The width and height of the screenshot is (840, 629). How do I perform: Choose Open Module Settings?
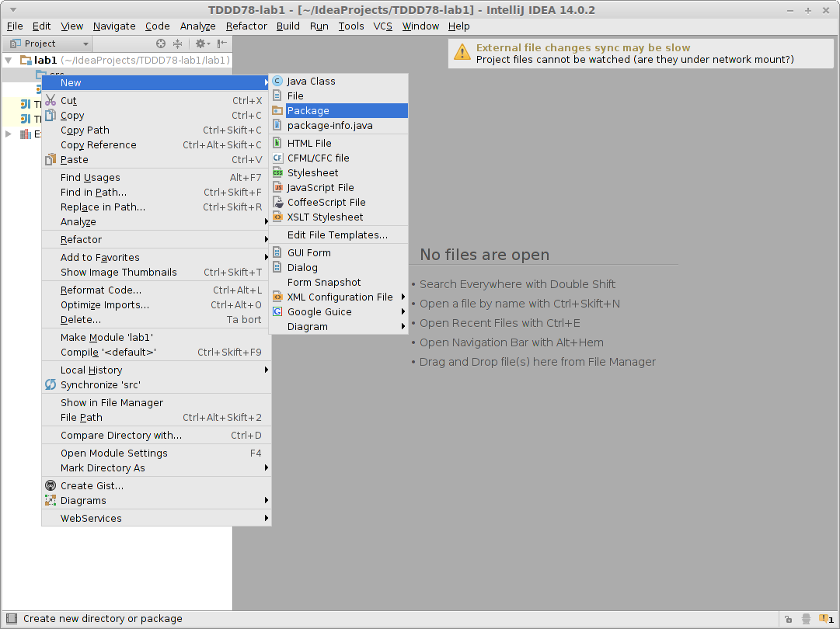coord(156,454)
